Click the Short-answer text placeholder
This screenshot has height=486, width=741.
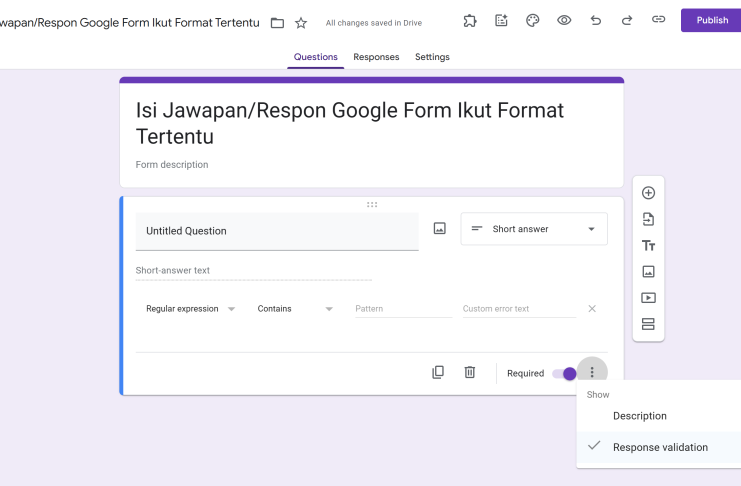point(172,270)
